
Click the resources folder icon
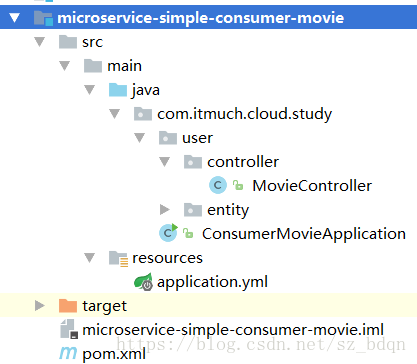(x=118, y=259)
